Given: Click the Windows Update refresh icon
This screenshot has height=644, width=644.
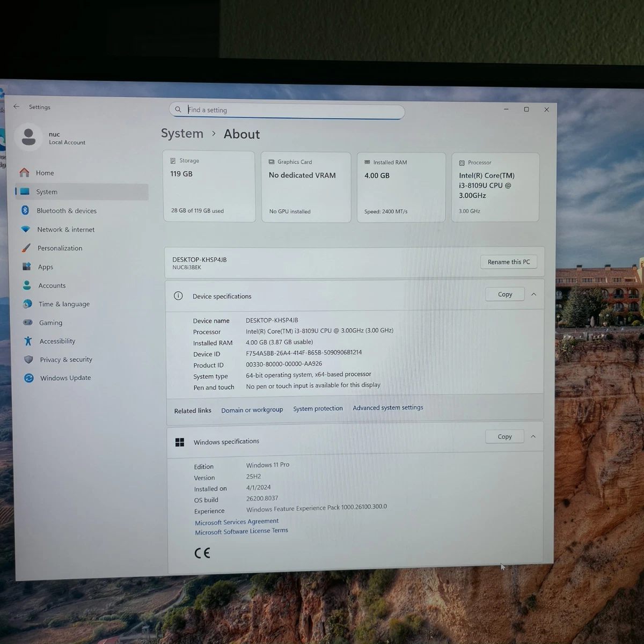Looking at the screenshot, I should [x=29, y=378].
